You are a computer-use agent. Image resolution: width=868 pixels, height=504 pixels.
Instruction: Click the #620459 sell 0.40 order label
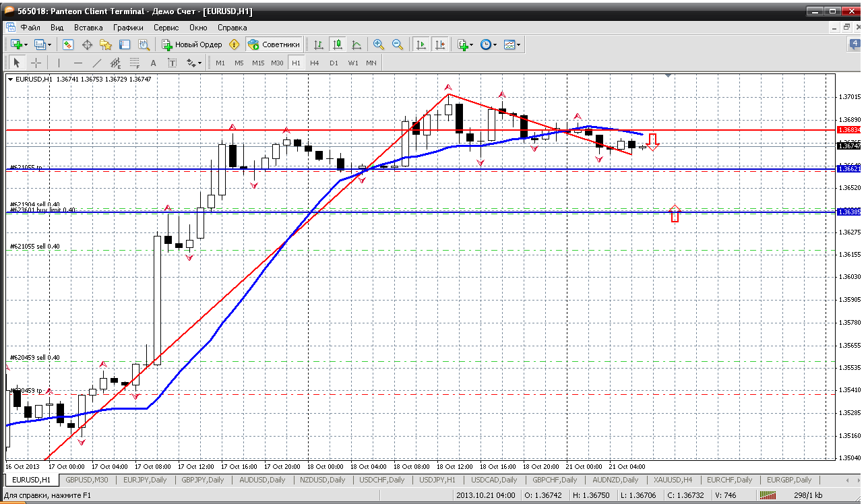click(x=35, y=357)
